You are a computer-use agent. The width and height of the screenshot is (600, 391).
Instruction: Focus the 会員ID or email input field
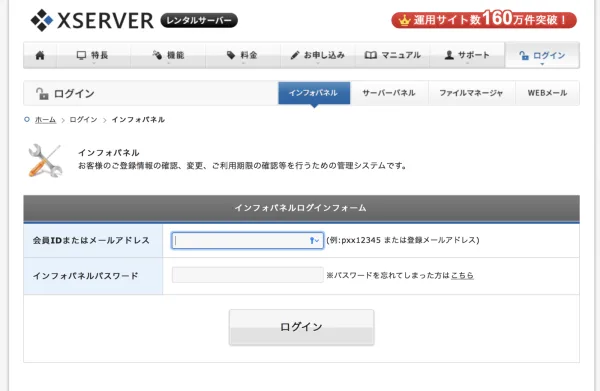point(248,241)
